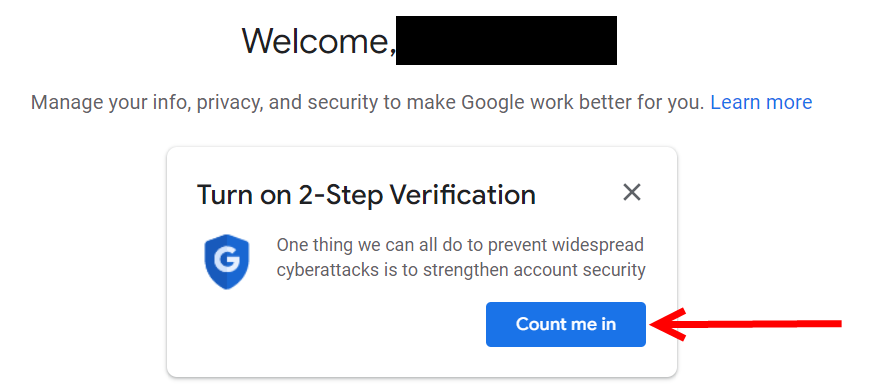Viewport: 886px width, 389px height.
Task: Select the Turn on 2-Step Verification heading
Action: [366, 195]
